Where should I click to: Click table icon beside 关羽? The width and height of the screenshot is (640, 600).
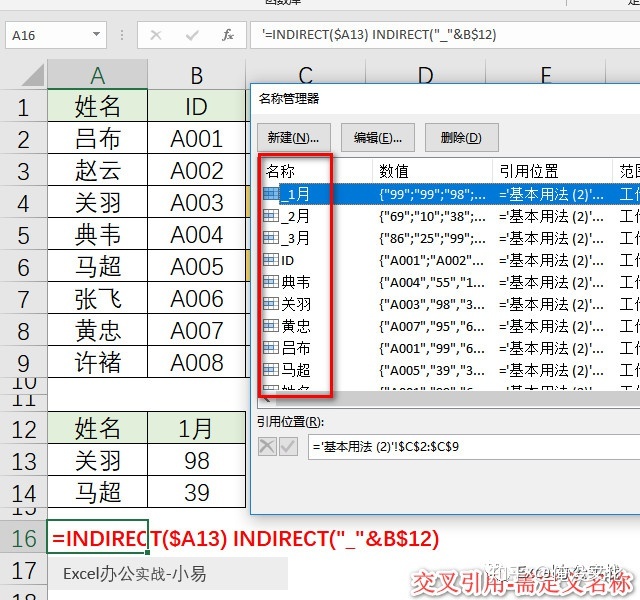[x=271, y=304]
